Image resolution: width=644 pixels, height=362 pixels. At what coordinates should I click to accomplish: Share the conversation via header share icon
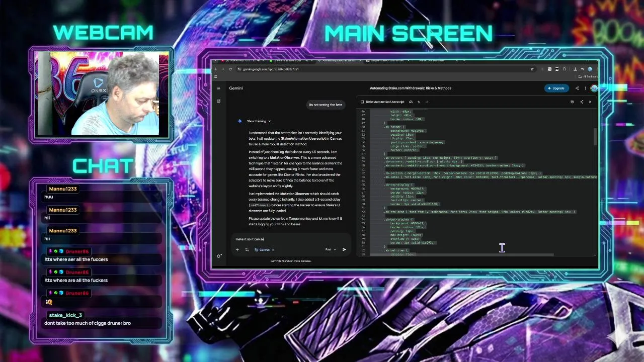point(577,88)
